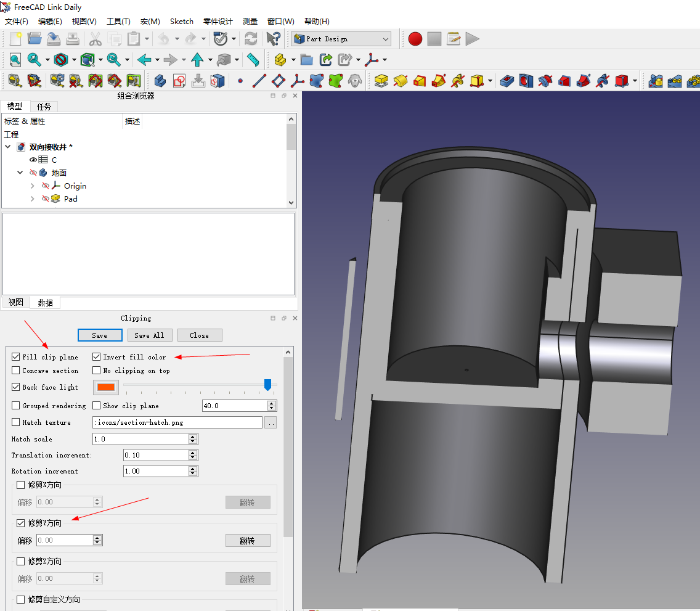
Task: Enable the Hatch texture checkbox
Action: (16, 422)
